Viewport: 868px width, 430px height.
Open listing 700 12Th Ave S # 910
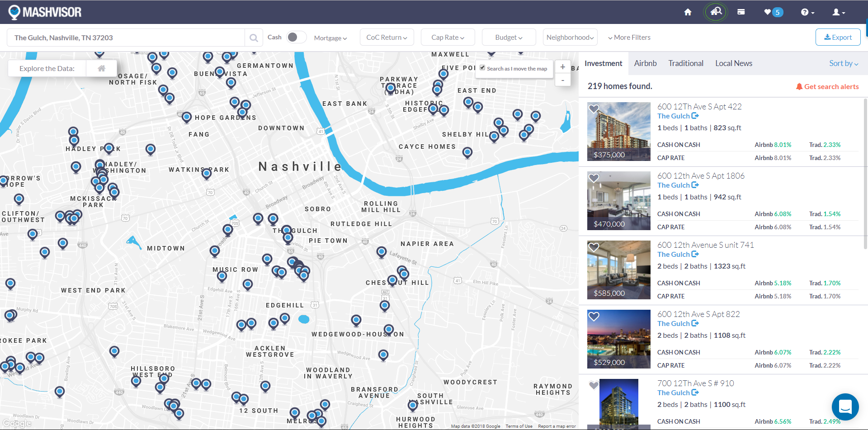(x=695, y=383)
